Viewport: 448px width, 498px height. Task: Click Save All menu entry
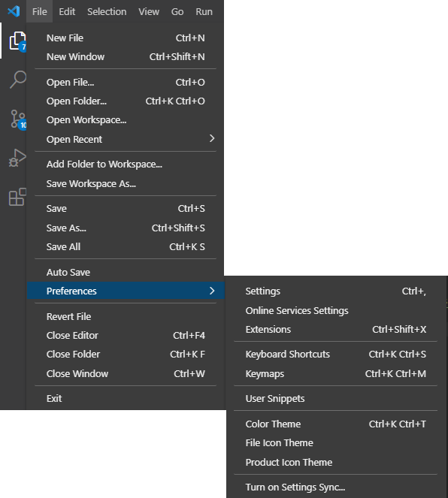tap(126, 247)
